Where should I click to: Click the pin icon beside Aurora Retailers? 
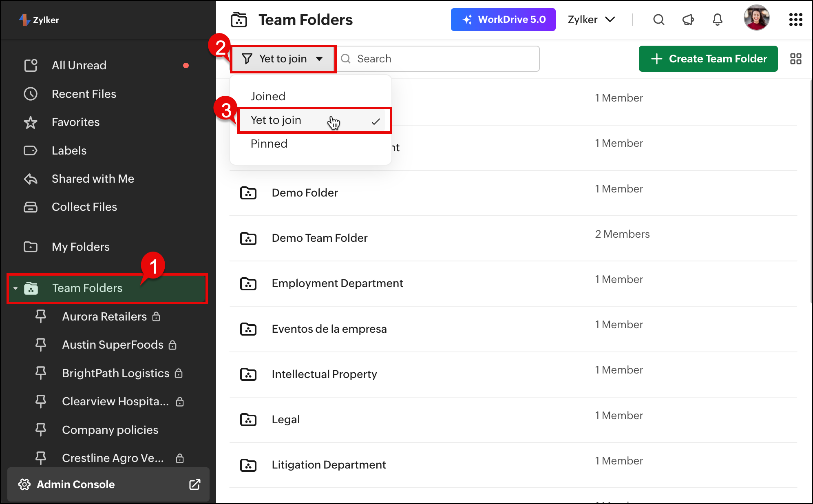pyautogui.click(x=41, y=316)
